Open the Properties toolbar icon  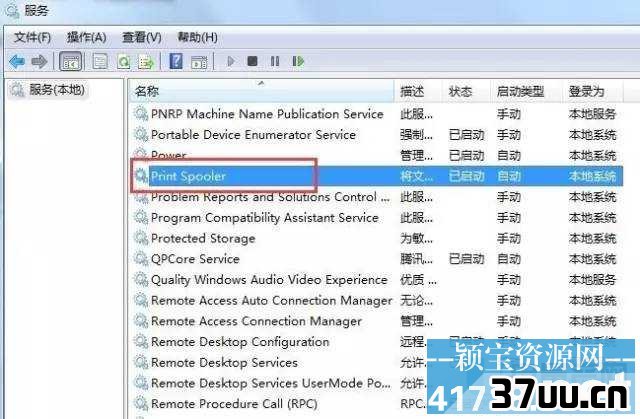click(x=100, y=62)
